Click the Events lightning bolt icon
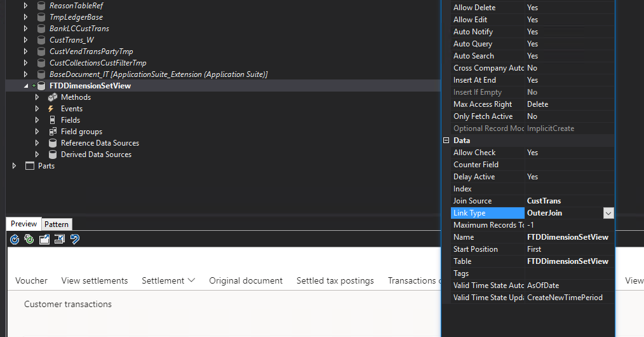 (51, 109)
